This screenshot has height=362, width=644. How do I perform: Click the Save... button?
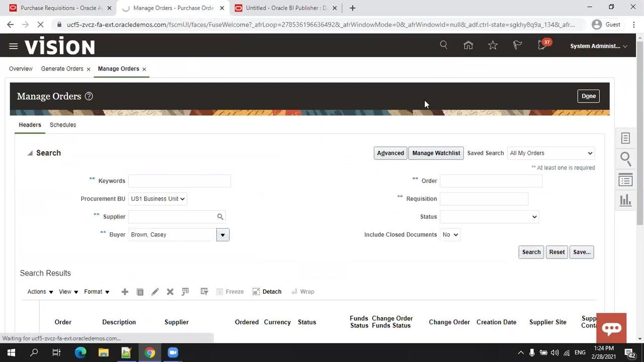click(582, 252)
